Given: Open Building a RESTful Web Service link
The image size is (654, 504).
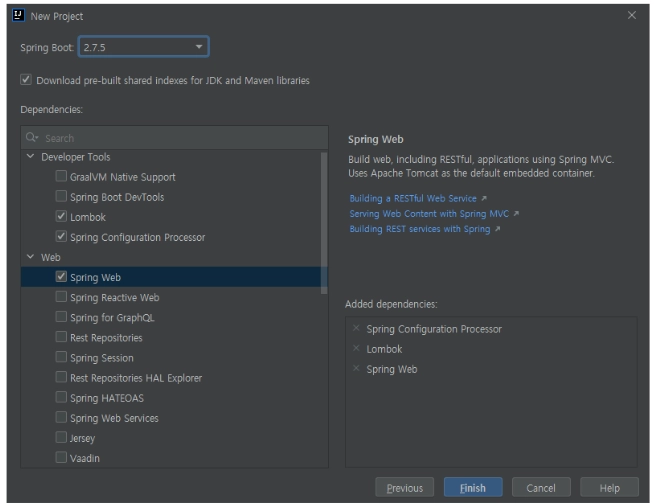Looking at the screenshot, I should pyautogui.click(x=413, y=198).
